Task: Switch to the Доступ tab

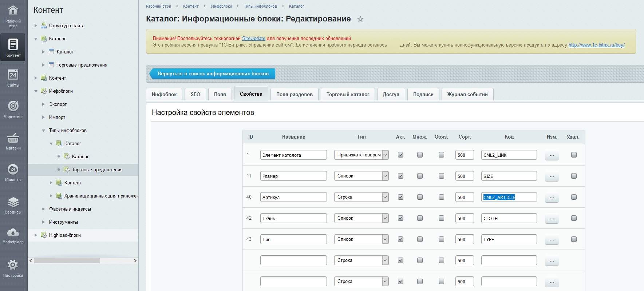Action: [x=391, y=94]
